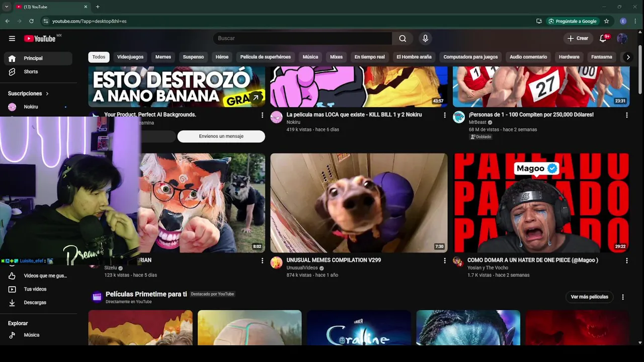The height and width of the screenshot is (362, 644).
Task: Type in the Buscar search field
Action: [302, 38]
